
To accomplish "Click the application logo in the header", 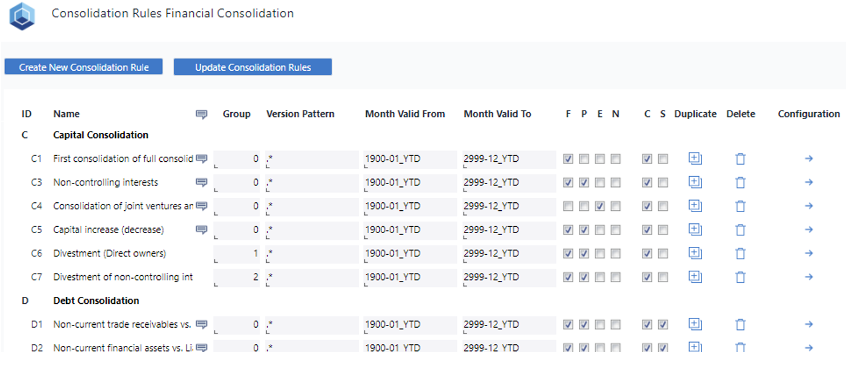I will pos(21,15).
